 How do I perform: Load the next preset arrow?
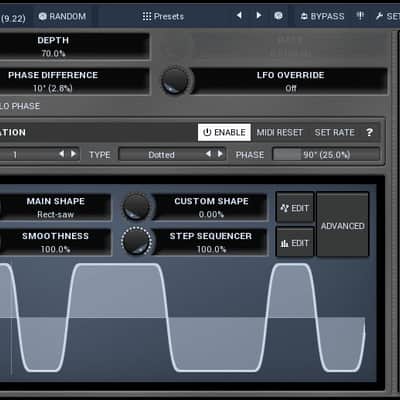click(259, 15)
